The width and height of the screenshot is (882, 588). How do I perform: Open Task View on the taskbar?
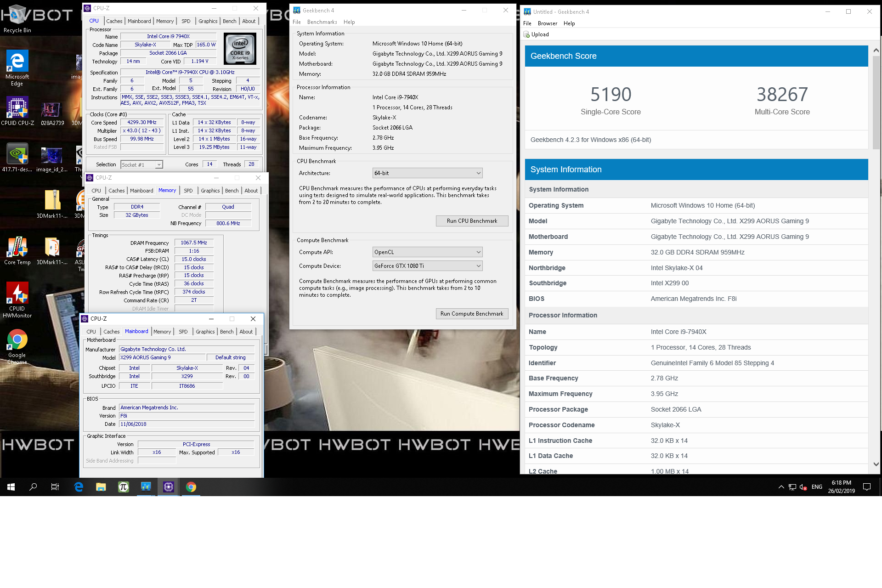pos(55,487)
